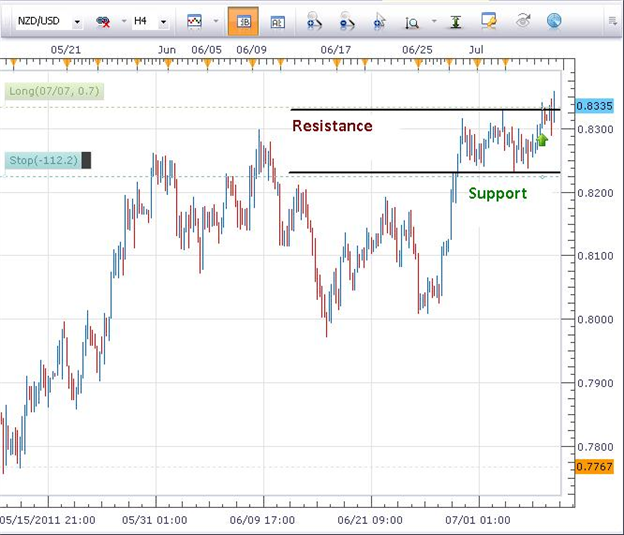
Task: Click the orange marker below the 05/21 label
Action: (x=66, y=63)
